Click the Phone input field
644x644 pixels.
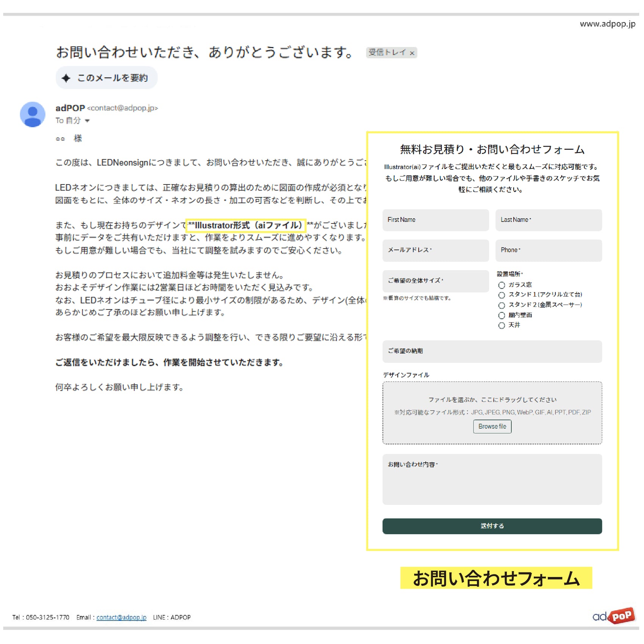[548, 250]
